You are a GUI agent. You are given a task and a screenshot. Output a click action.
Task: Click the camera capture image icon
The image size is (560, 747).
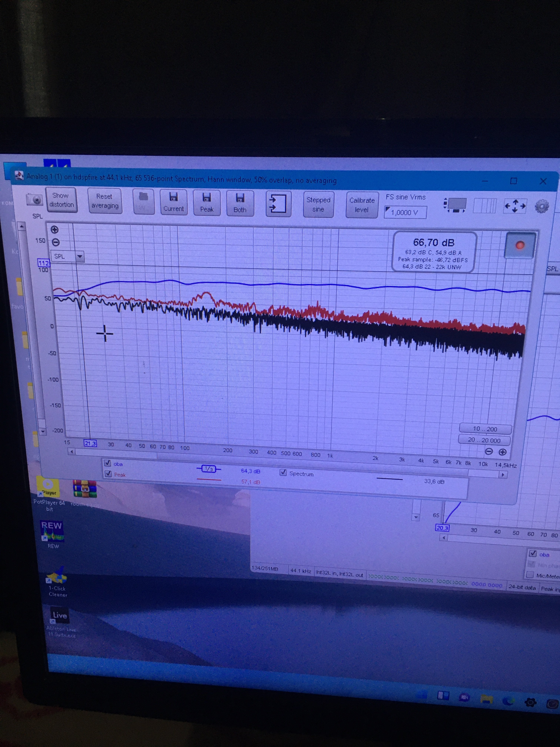(x=34, y=200)
